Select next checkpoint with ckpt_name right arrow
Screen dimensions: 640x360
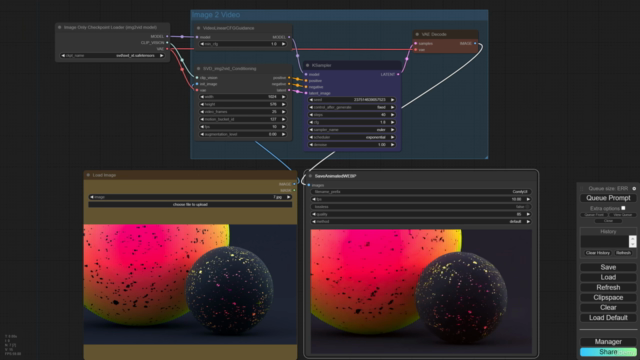click(x=162, y=56)
